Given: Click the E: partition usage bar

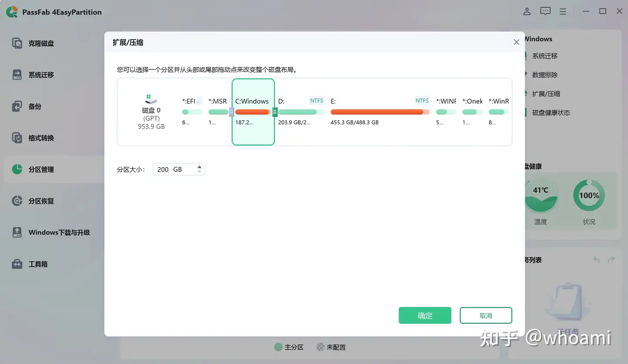Looking at the screenshot, I should pos(380,112).
